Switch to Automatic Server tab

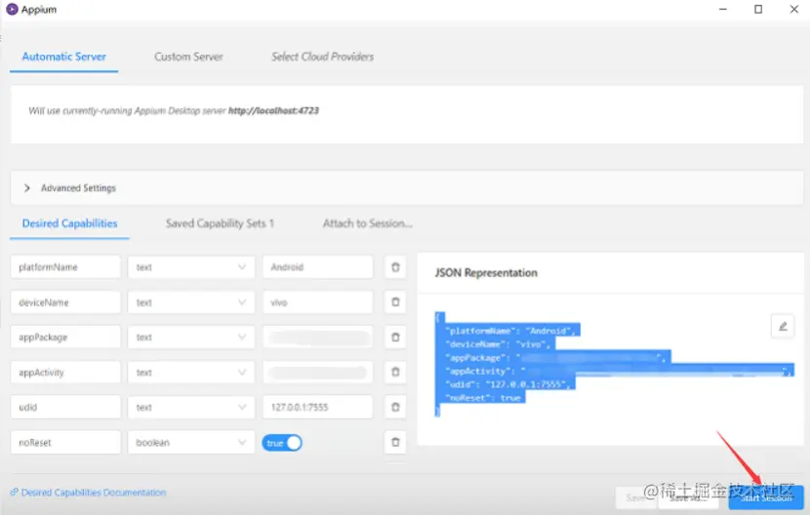64,57
